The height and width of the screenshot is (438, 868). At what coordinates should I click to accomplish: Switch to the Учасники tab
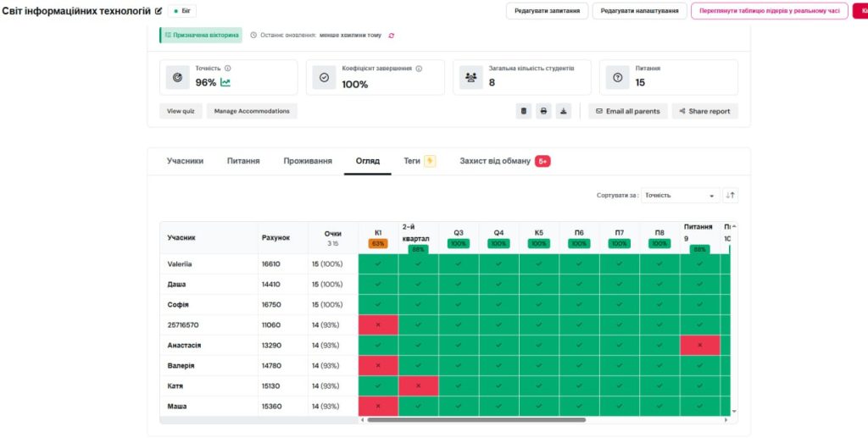(185, 161)
